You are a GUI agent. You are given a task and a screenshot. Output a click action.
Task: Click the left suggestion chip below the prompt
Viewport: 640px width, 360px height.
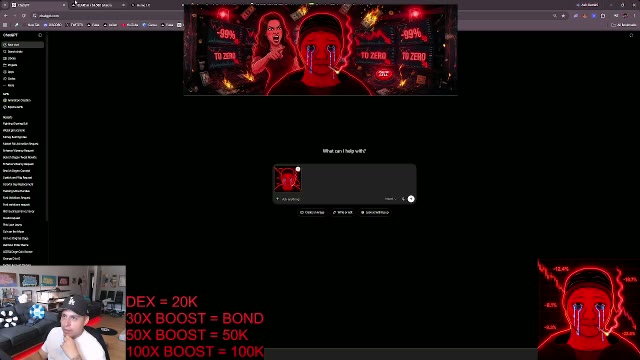pos(312,212)
